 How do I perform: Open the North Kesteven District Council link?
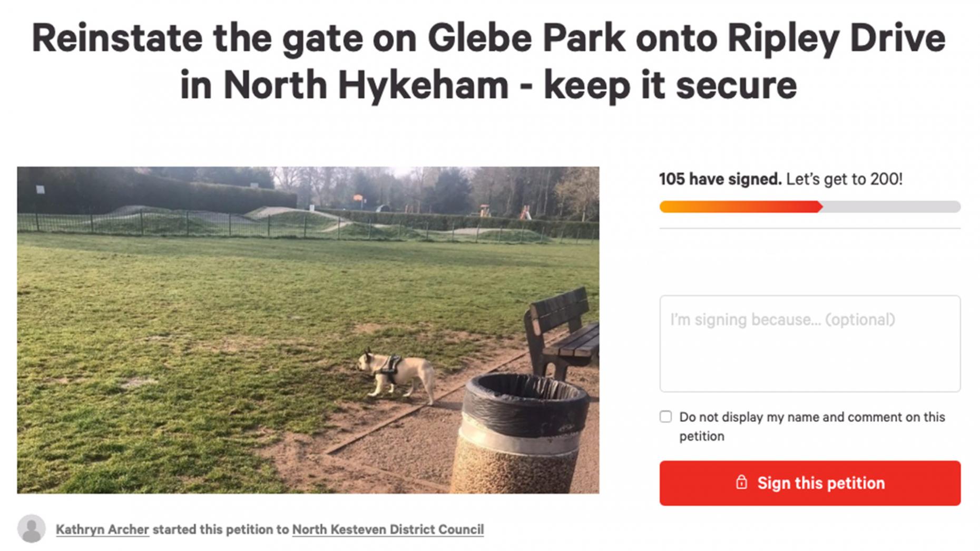pos(388,529)
